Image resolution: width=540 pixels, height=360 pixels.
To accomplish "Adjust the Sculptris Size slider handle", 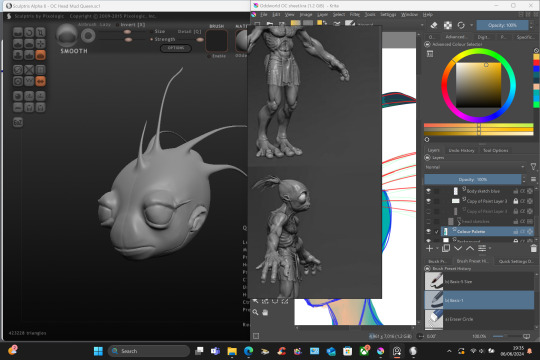I will click(x=127, y=32).
